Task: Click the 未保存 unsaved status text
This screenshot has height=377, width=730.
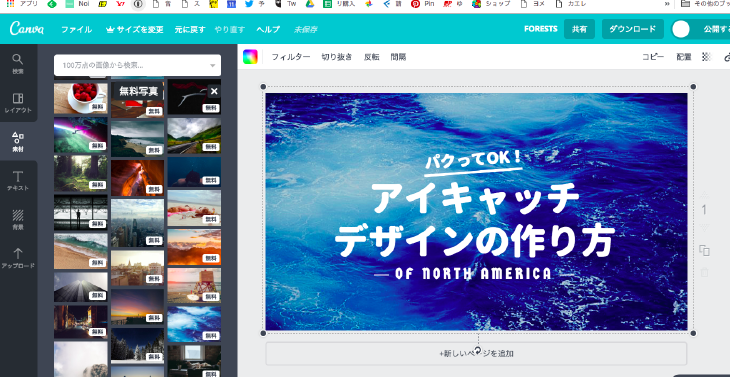Action: [305, 29]
